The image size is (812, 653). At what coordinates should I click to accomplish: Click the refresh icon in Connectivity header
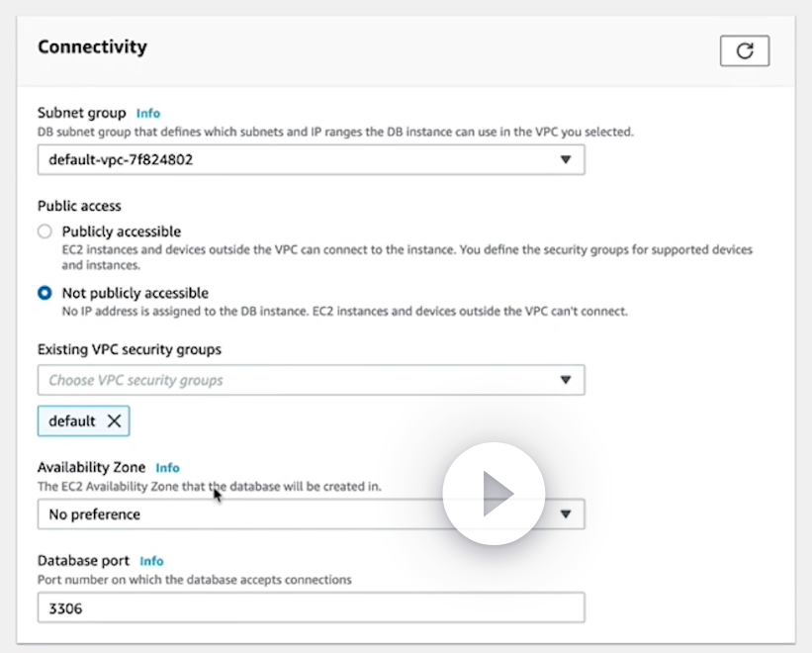744,50
